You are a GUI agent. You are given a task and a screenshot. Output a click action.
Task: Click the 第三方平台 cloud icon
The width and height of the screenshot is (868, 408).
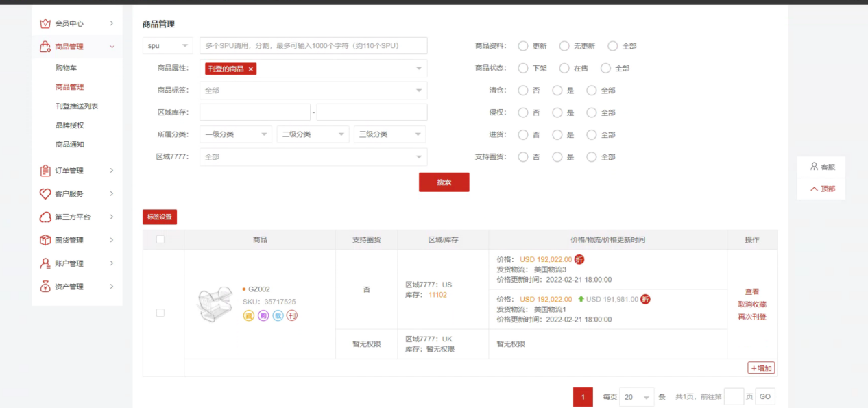click(45, 217)
